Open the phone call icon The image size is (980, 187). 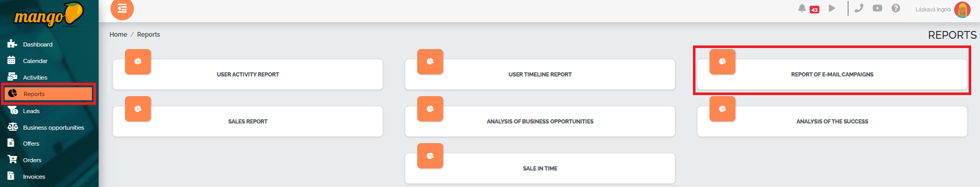(x=859, y=8)
